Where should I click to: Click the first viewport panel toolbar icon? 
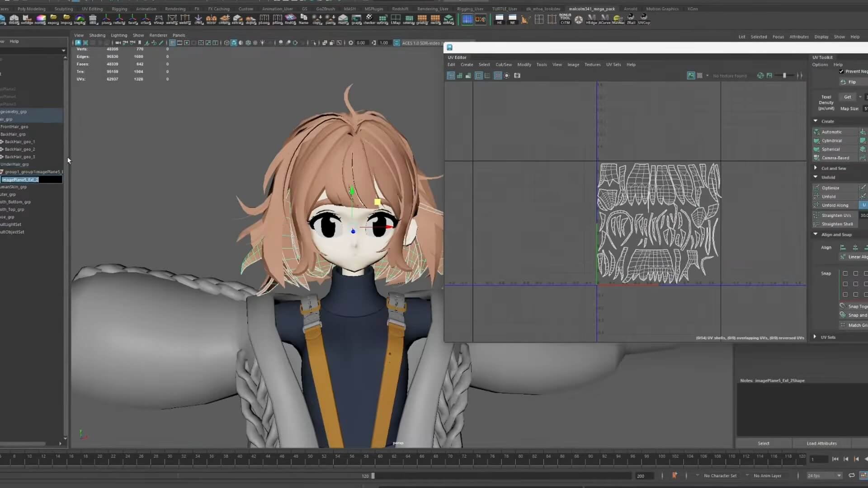(78, 42)
